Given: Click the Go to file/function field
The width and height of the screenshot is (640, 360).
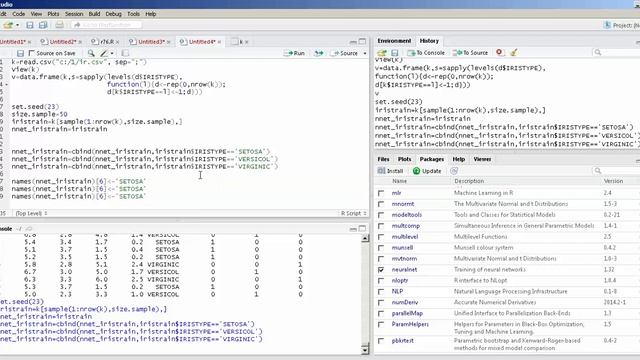Looking at the screenshot, I should point(107,25).
